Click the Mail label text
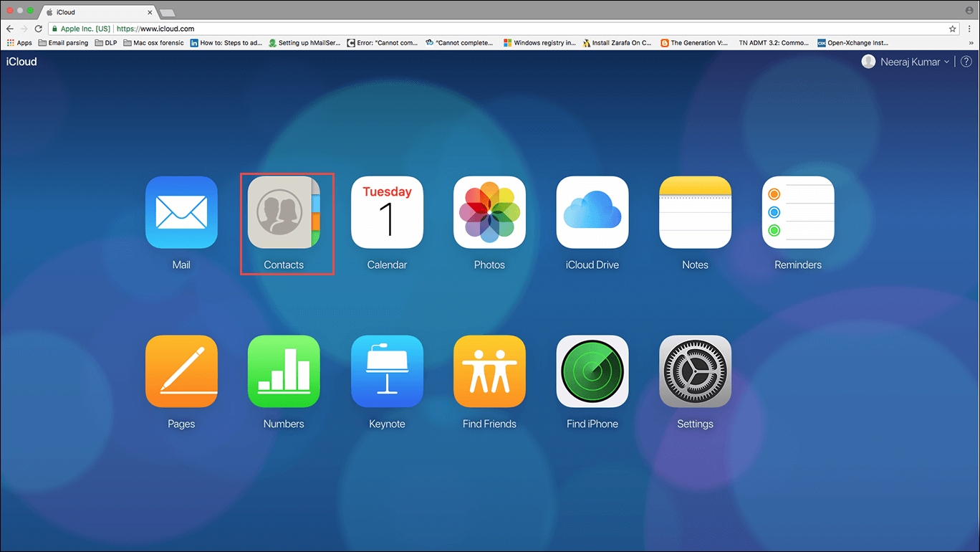Viewport: 980px width, 552px height. click(x=181, y=265)
